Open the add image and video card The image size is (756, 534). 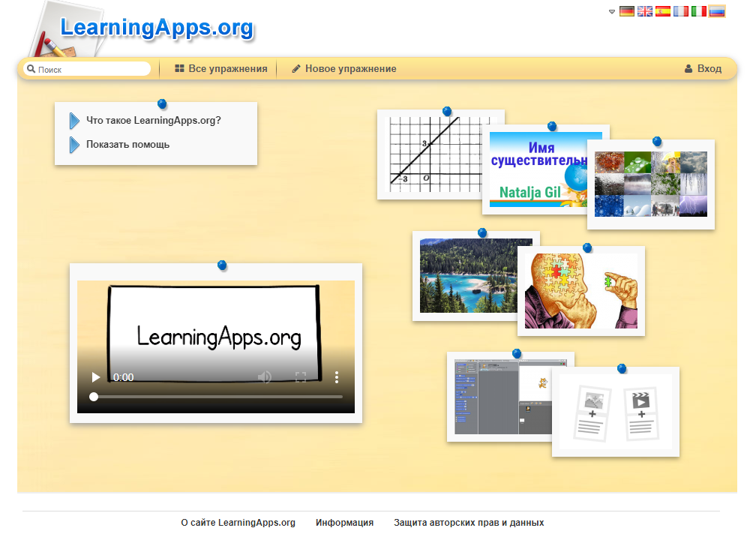[616, 412]
